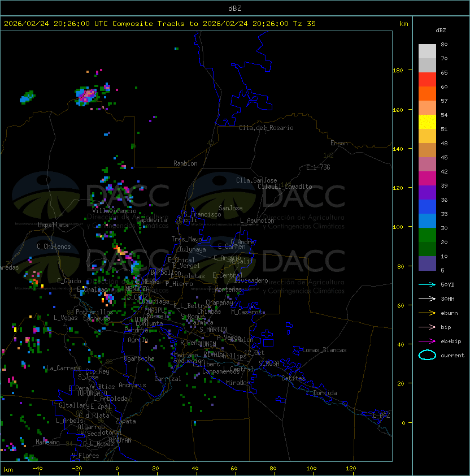
Task: Click the yellow eburn arrow legend icon
Action: (427, 313)
